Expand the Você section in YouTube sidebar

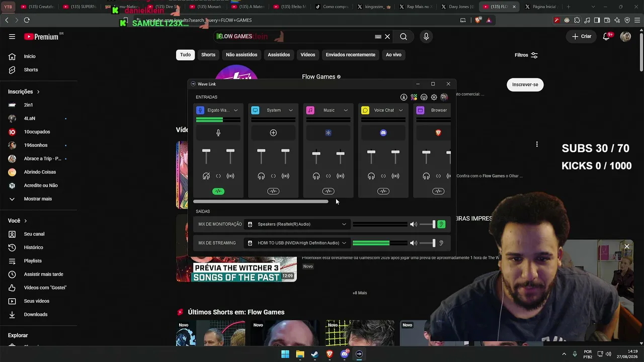click(18, 221)
